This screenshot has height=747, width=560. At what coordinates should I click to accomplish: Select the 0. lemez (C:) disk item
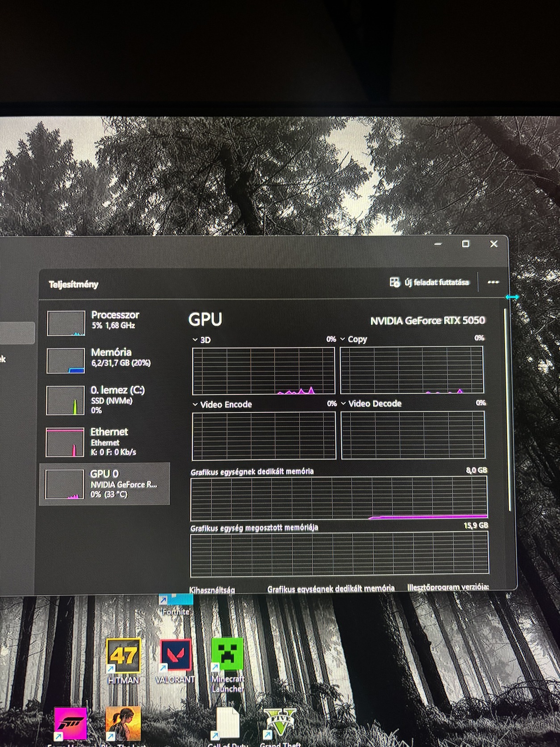[x=105, y=400]
